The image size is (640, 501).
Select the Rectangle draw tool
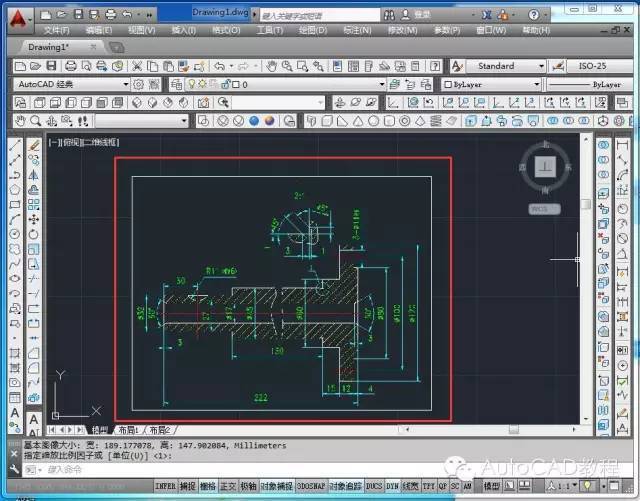tap(15, 204)
